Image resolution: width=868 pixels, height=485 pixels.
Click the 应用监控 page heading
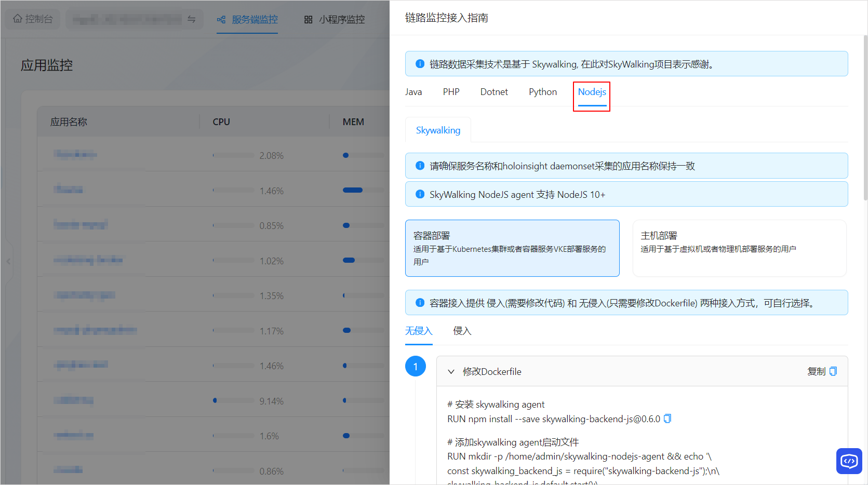(47, 65)
